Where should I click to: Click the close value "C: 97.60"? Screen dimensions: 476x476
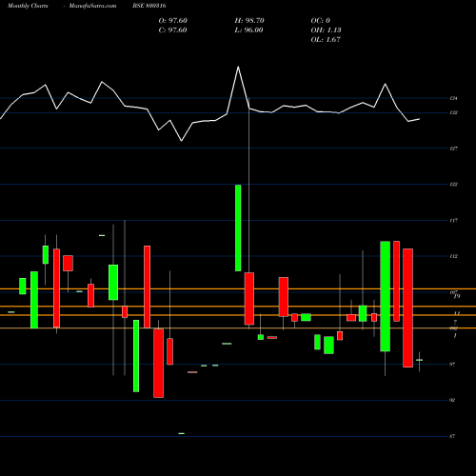coord(172,30)
